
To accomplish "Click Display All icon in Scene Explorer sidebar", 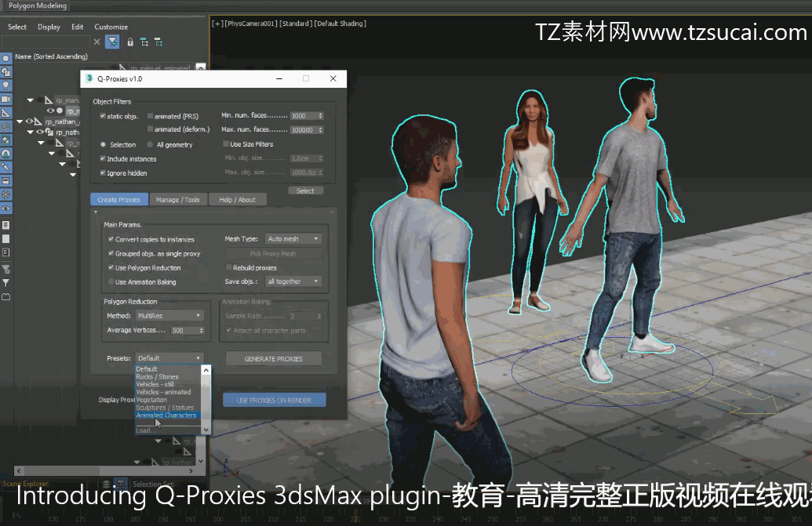I will 5,225.
